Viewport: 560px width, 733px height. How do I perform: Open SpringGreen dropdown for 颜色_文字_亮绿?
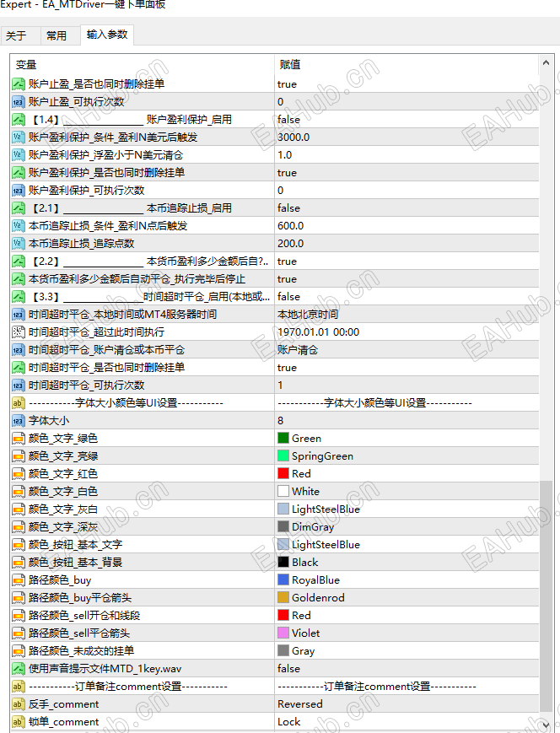coord(407,456)
